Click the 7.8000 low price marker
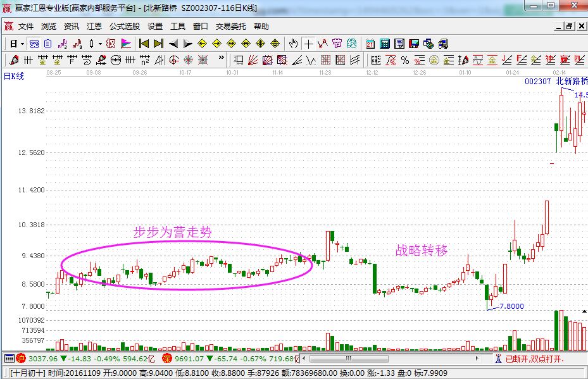 511,306
